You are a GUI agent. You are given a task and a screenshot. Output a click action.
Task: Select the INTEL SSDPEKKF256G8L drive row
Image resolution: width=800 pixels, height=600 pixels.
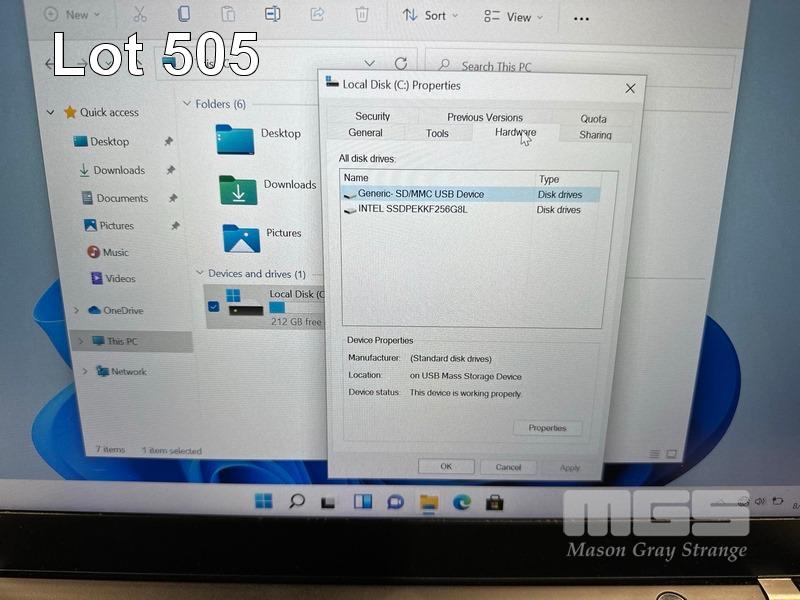click(412, 210)
